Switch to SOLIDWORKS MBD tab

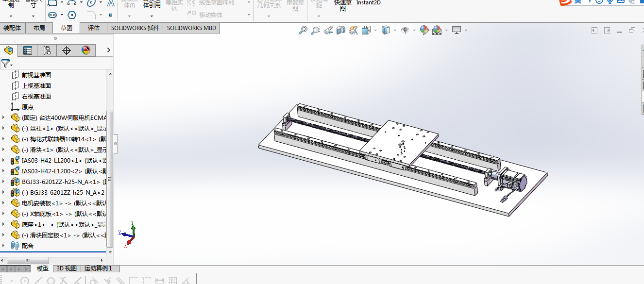point(191,28)
